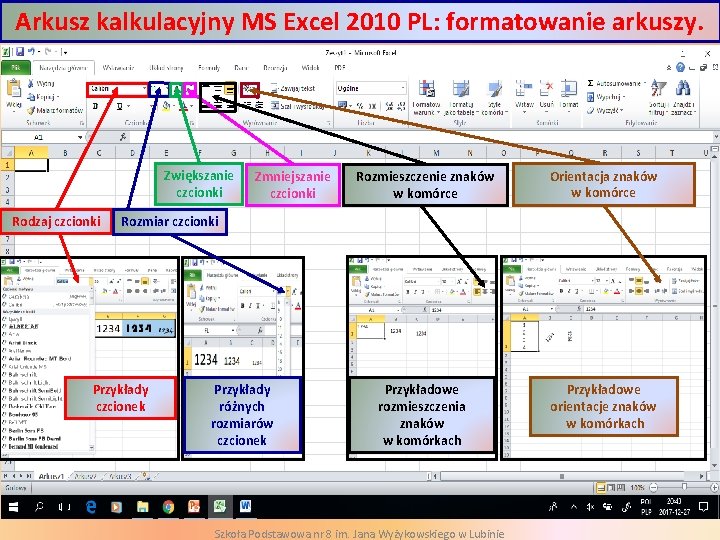Click the Wstaw (Insert cells) icon
Image resolution: width=720 pixels, height=540 pixels.
point(524,89)
